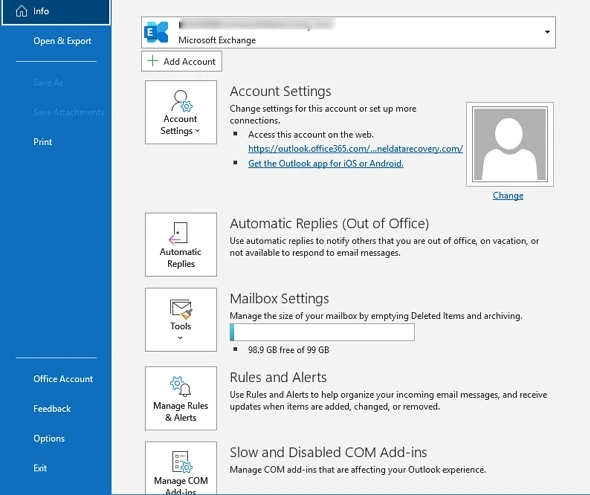This screenshot has width=590, height=495.
Task: Click the Account Settings heading text
Action: pos(281,91)
